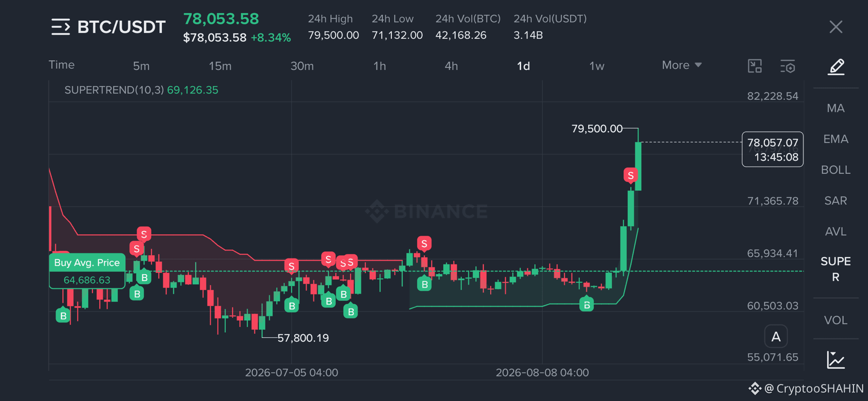868x401 pixels.
Task: Click the 64,686.63 average price value
Action: [87, 280]
